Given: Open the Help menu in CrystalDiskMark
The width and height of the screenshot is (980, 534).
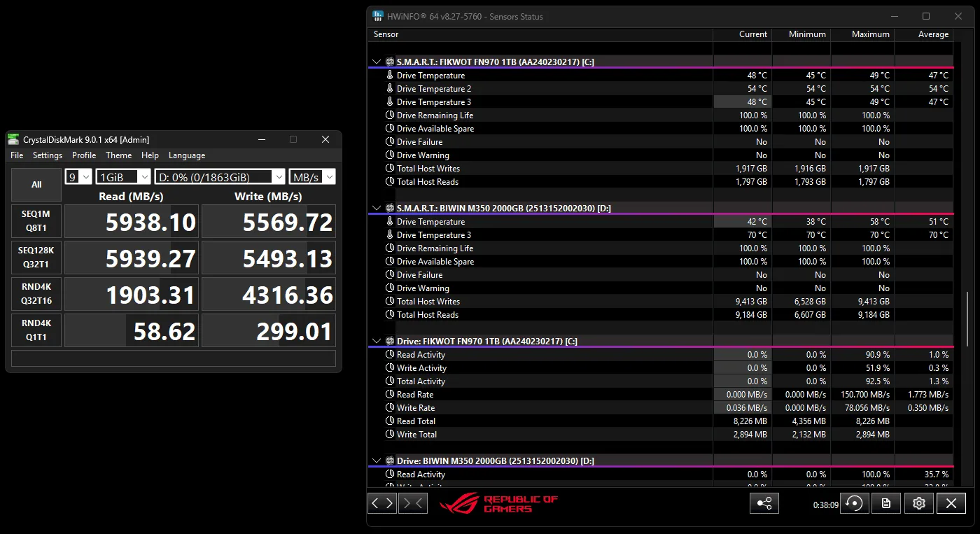Looking at the screenshot, I should 150,155.
